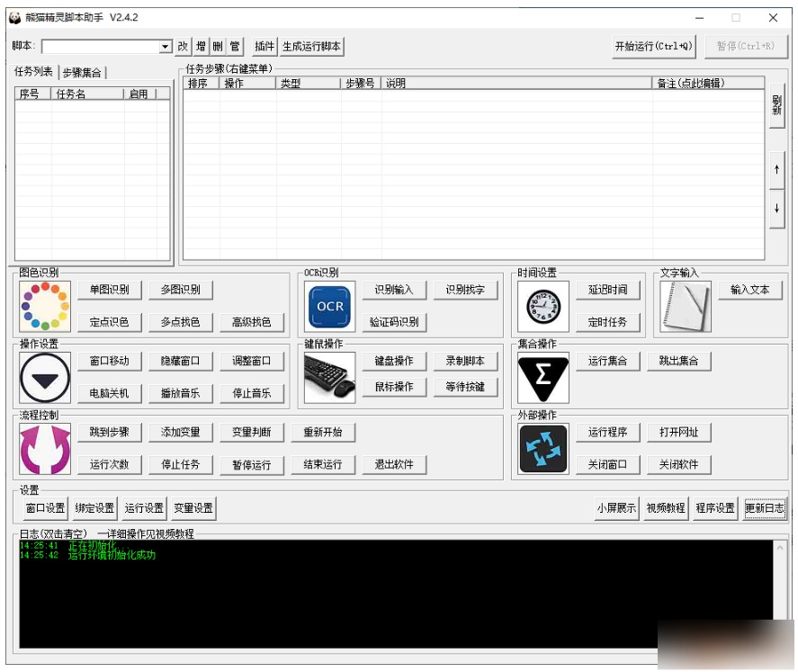Click the 录制脚本 button
Viewport: 798px width, 672px height.
466,361
